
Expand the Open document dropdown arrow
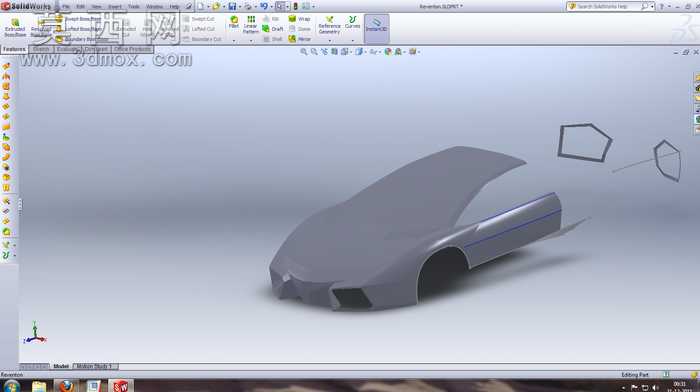pyautogui.click(x=224, y=7)
